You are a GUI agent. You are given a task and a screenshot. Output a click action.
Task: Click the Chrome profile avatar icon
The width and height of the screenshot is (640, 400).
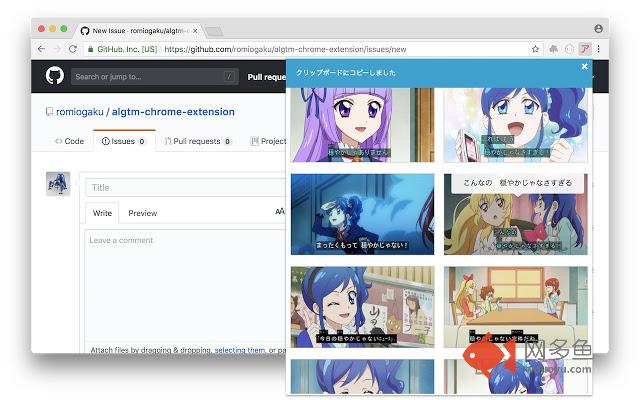[598, 29]
